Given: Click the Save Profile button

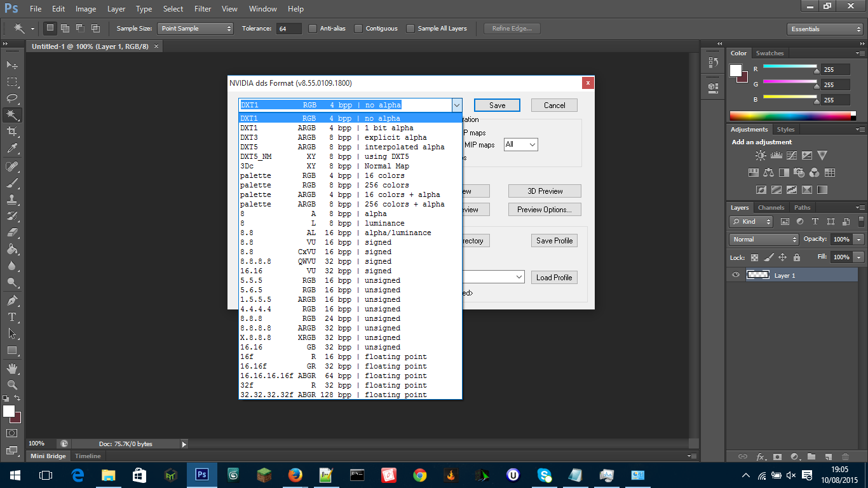Looking at the screenshot, I should (554, 241).
